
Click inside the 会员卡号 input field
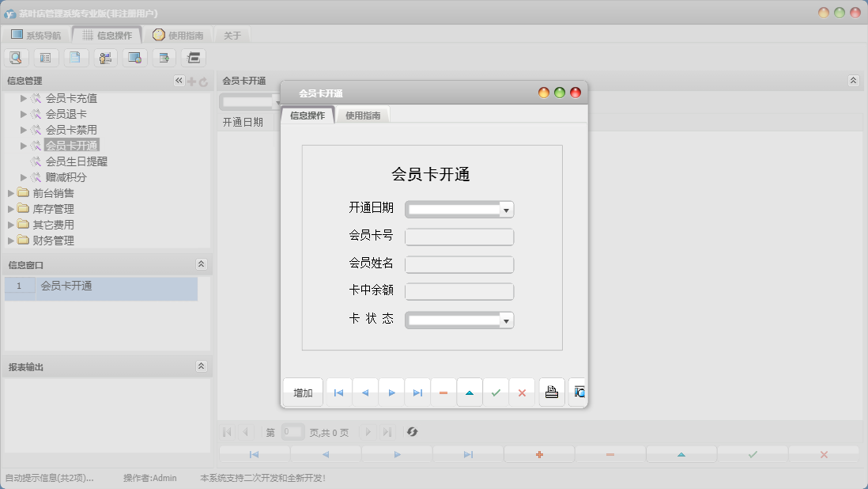point(459,237)
